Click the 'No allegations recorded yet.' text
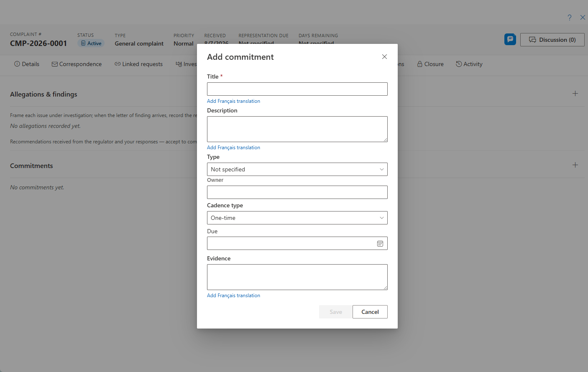This screenshot has width=588, height=372. click(45, 126)
